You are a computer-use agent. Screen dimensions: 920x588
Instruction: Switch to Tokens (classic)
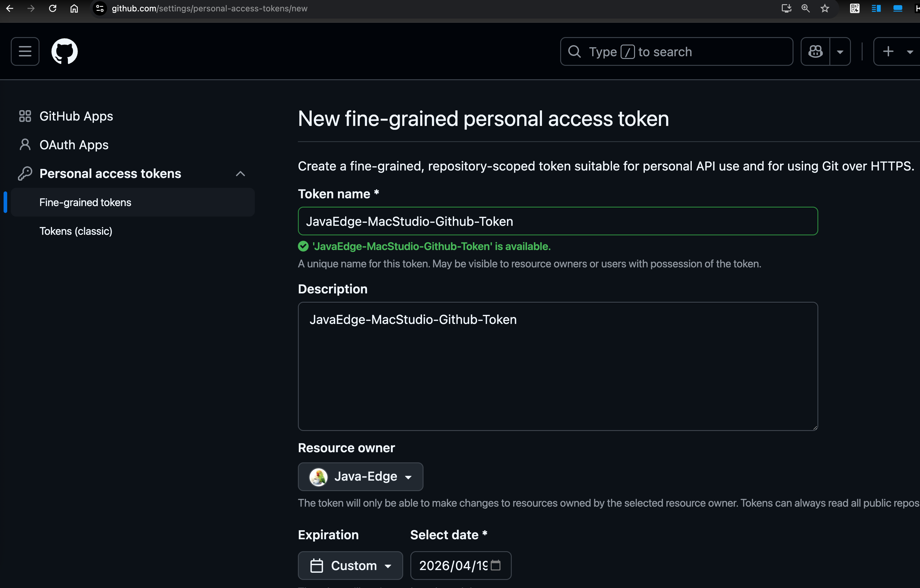76,231
